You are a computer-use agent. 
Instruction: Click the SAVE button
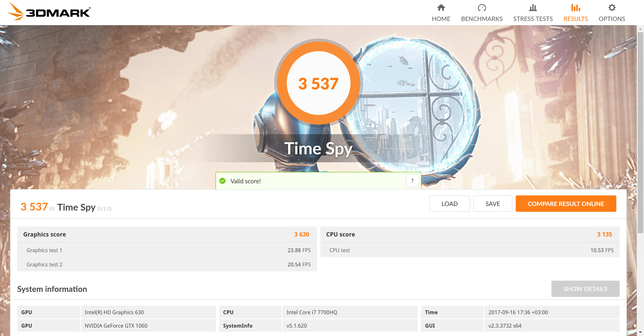[493, 204]
